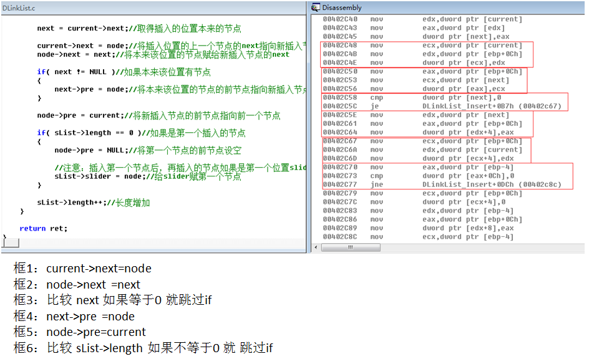This screenshot has width=589, height=364.
Task: Select disassembly address 00402C79
Action: (x=340, y=193)
